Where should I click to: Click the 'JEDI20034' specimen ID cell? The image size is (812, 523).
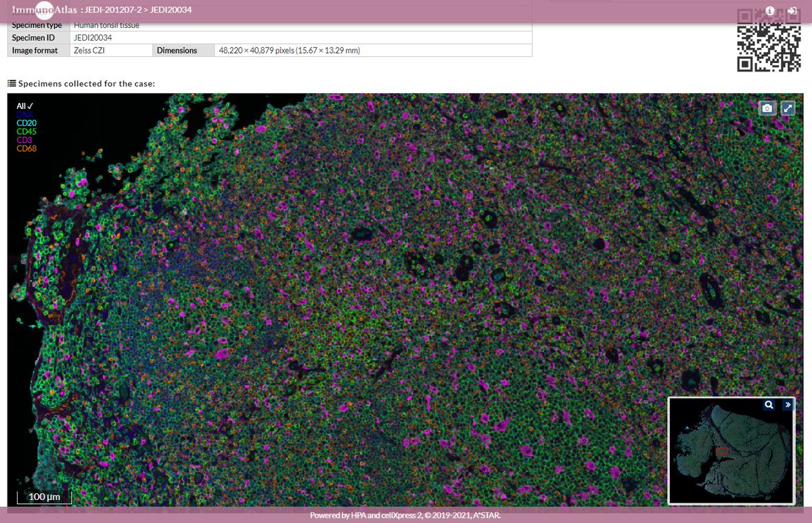[x=301, y=38]
